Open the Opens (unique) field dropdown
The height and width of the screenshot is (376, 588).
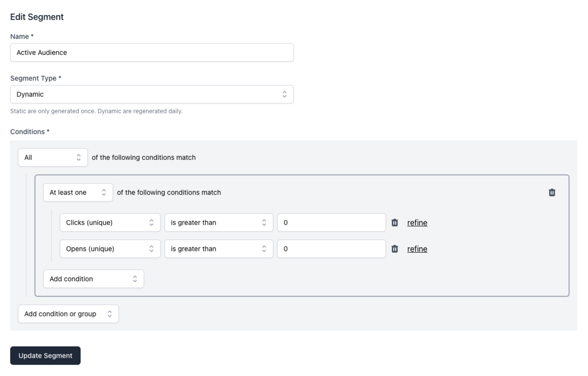click(110, 249)
